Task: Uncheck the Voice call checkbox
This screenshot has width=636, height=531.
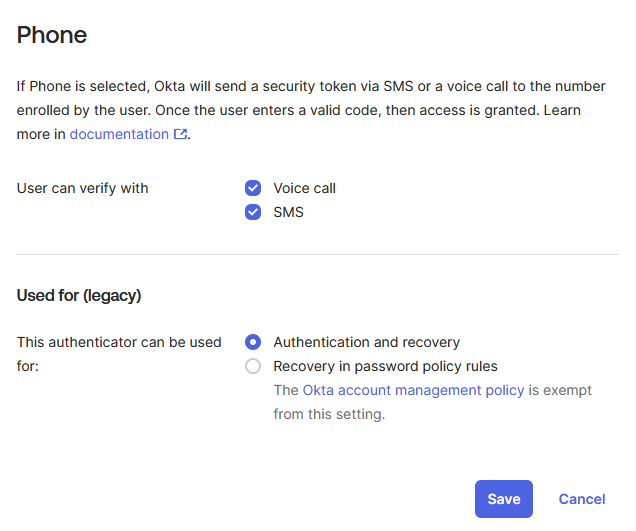Action: 253,188
